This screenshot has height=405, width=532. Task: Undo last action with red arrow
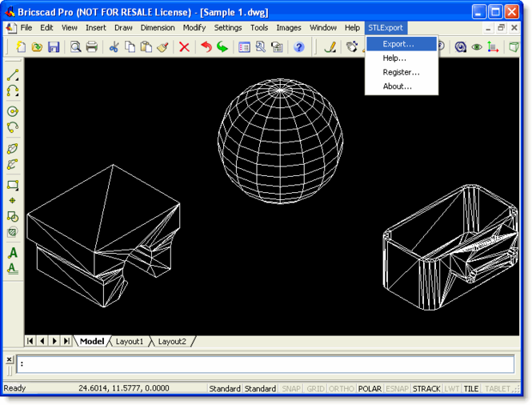206,47
